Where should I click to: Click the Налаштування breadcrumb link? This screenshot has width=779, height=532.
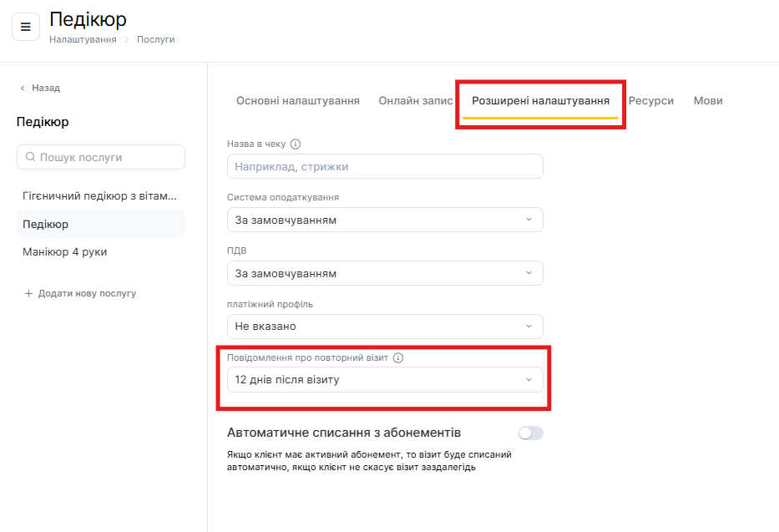[x=83, y=39]
